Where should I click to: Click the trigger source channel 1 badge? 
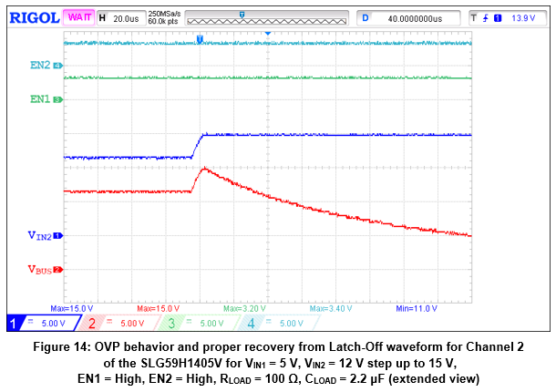click(498, 17)
